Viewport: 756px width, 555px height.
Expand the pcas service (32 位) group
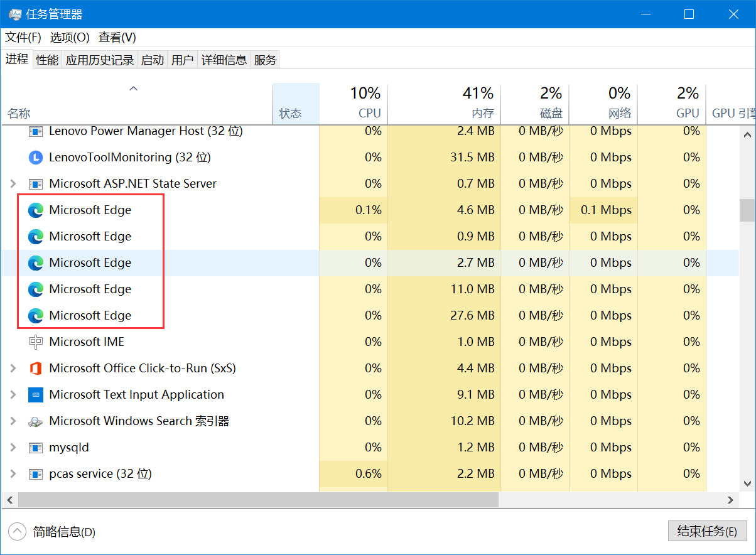click(13, 474)
